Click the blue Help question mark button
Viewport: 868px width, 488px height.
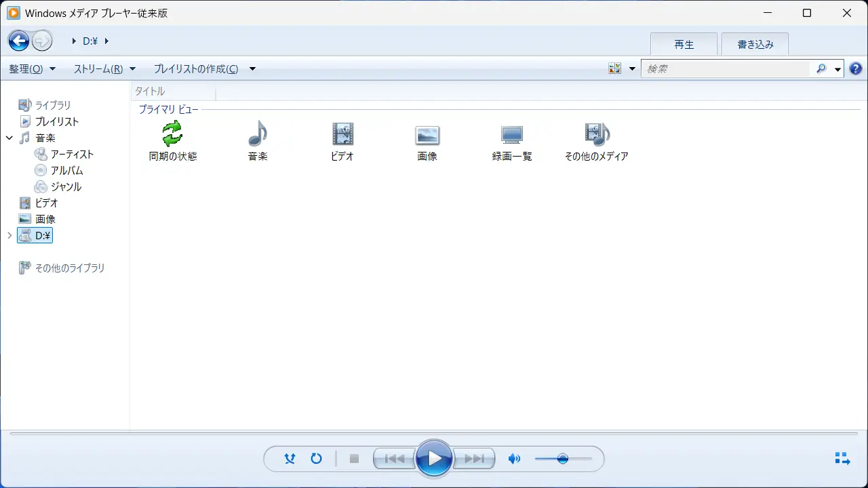(x=855, y=68)
